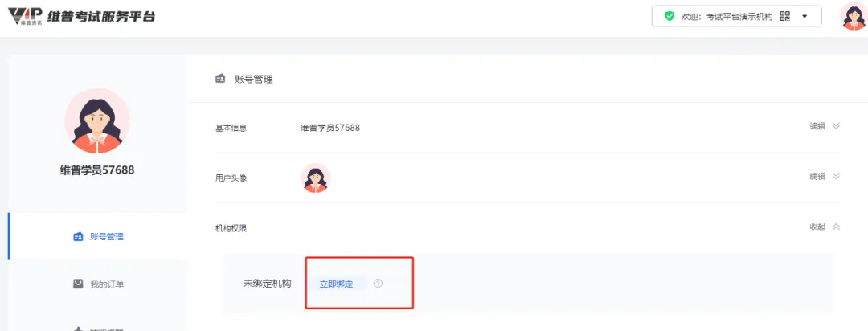The height and width of the screenshot is (331, 868).
Task: Click the 账号管理 icon in sidebar
Action: pyautogui.click(x=78, y=237)
